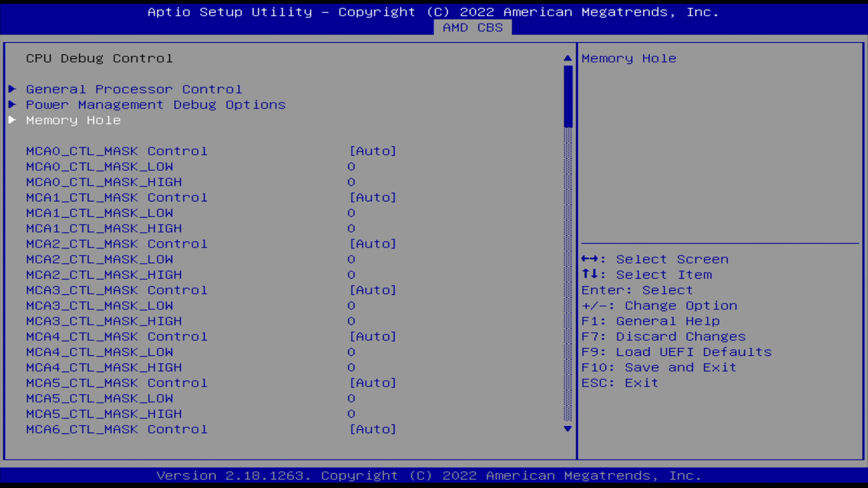
Task: Click scroll up arrow of settings list
Action: 568,58
